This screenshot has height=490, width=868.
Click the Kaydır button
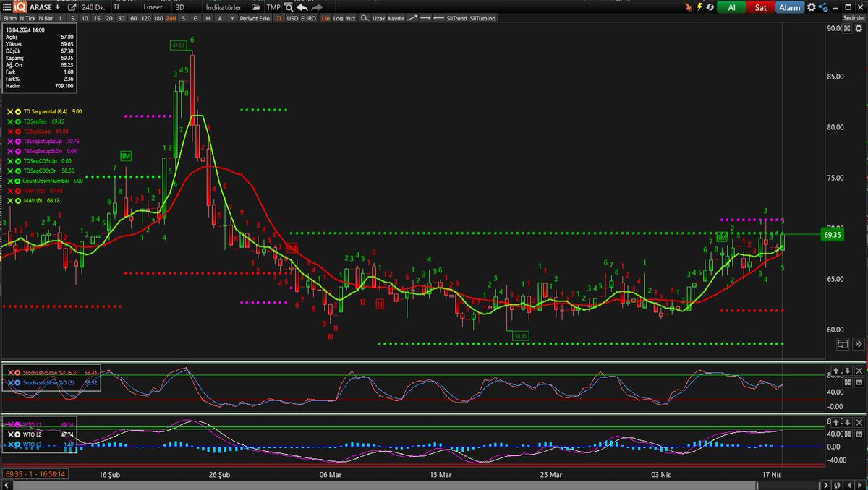396,18
